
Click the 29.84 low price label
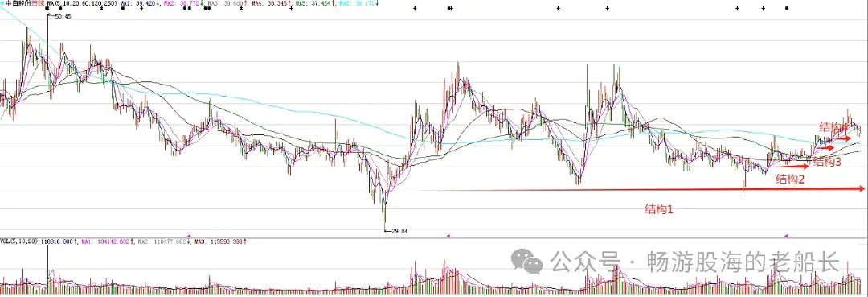point(399,231)
